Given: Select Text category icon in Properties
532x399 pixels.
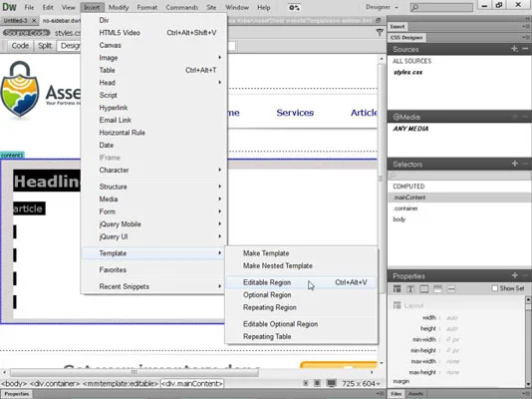Looking at the screenshot, I should pos(410,289).
